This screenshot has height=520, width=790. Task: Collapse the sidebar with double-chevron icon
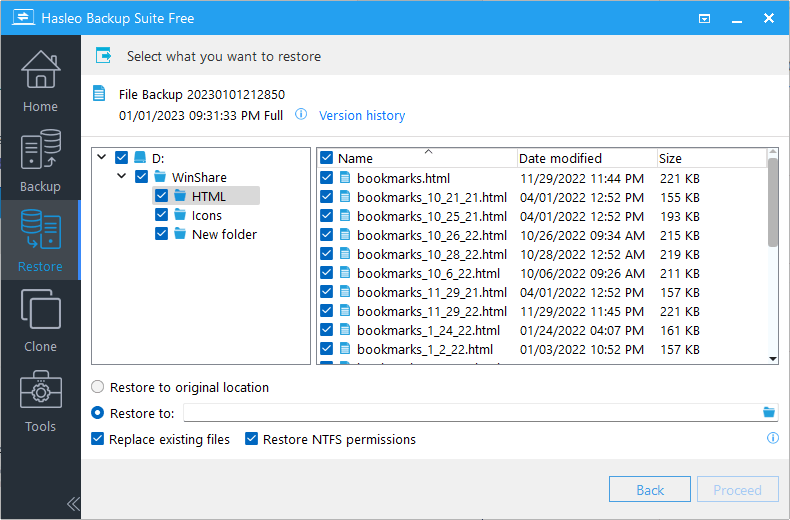(x=73, y=503)
